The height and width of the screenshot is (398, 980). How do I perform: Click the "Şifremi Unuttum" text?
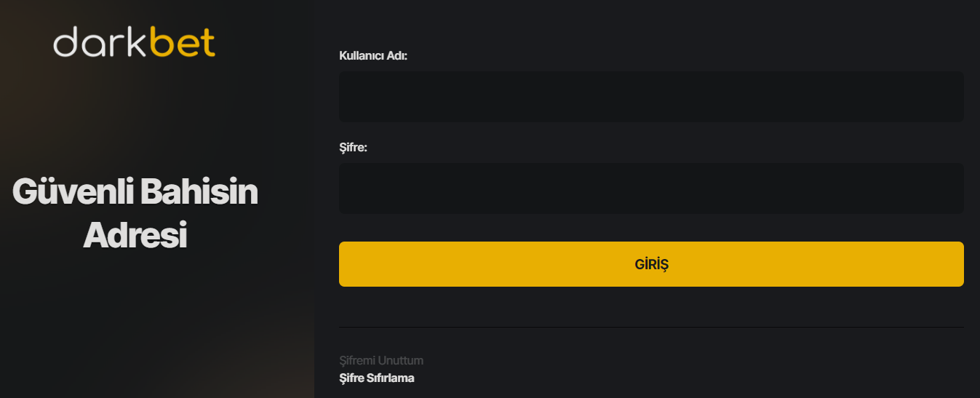pos(381,361)
